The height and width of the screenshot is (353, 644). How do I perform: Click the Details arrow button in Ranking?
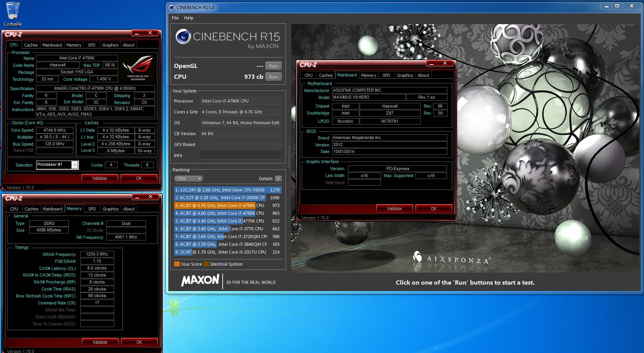278,179
